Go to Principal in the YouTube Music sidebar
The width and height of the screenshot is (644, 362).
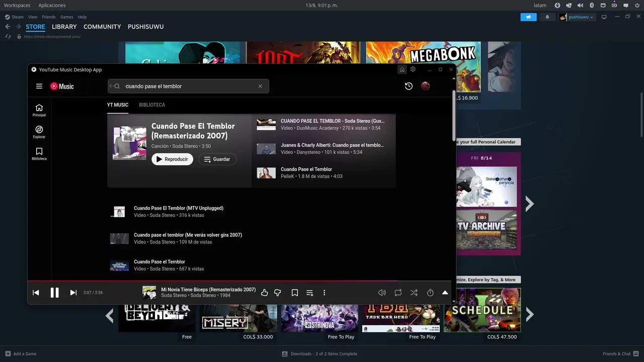[x=39, y=110]
